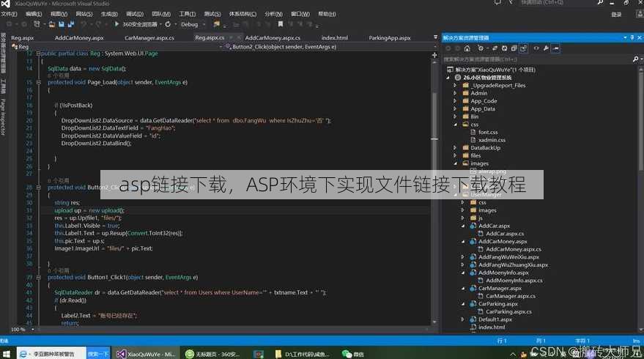Click the Find in Files toolbar icon

pyautogui.click(x=216, y=24)
